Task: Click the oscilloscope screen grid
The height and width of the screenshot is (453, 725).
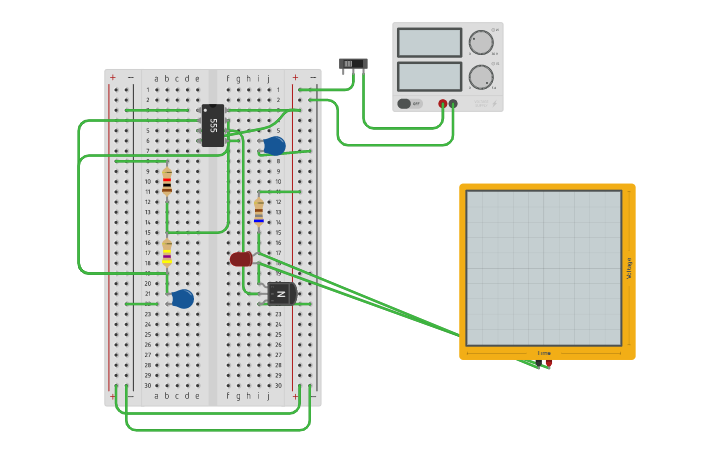Action: pyautogui.click(x=544, y=268)
